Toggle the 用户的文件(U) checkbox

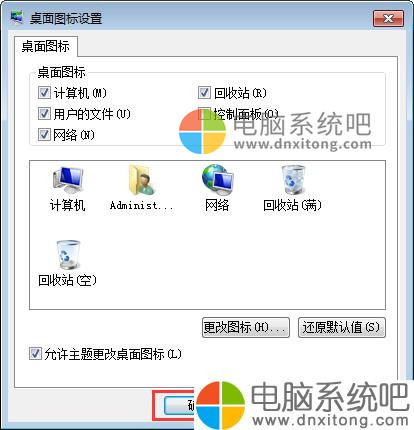44,114
